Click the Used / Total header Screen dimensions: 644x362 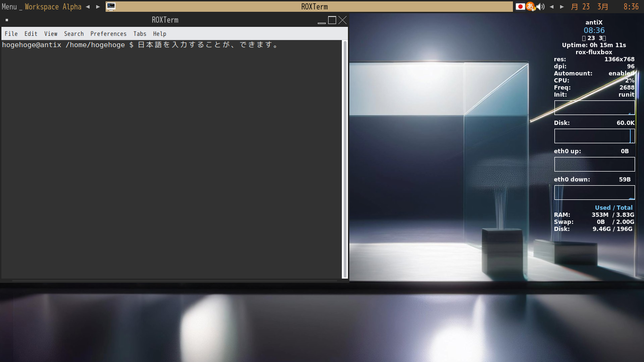coord(614,208)
